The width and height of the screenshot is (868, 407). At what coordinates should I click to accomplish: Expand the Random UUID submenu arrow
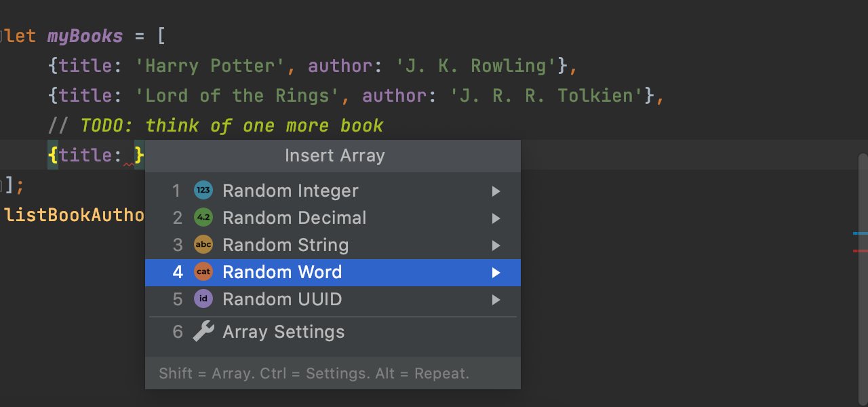pyautogui.click(x=496, y=300)
